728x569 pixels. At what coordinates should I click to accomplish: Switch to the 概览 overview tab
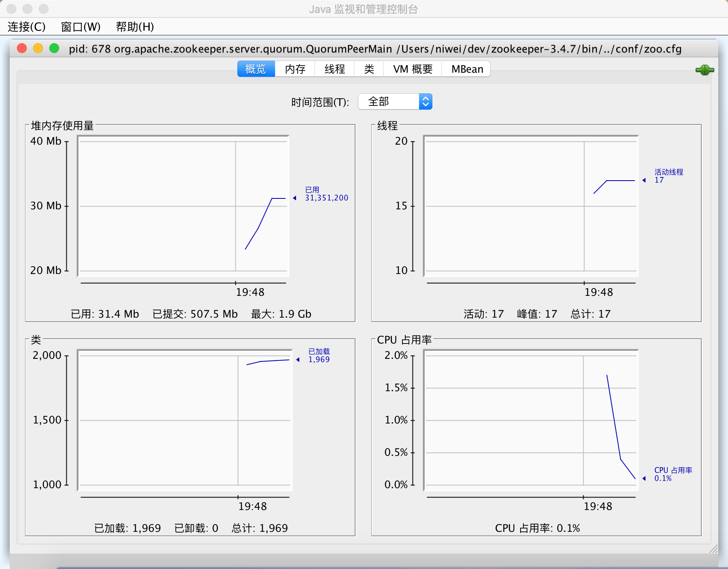pyautogui.click(x=256, y=69)
